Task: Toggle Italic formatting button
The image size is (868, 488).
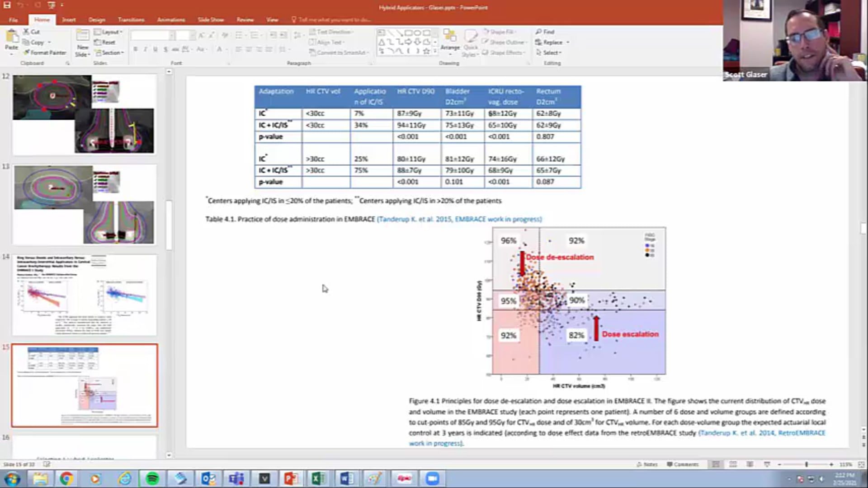Action: (x=145, y=49)
